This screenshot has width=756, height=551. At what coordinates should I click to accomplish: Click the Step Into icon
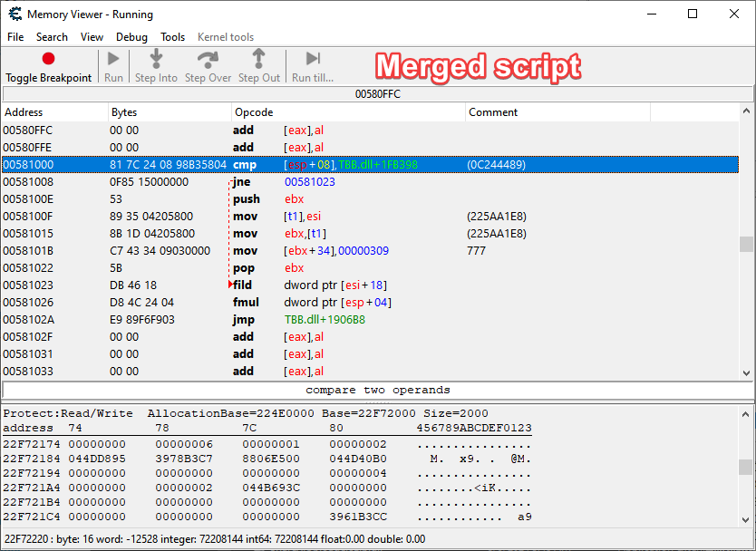(x=155, y=57)
